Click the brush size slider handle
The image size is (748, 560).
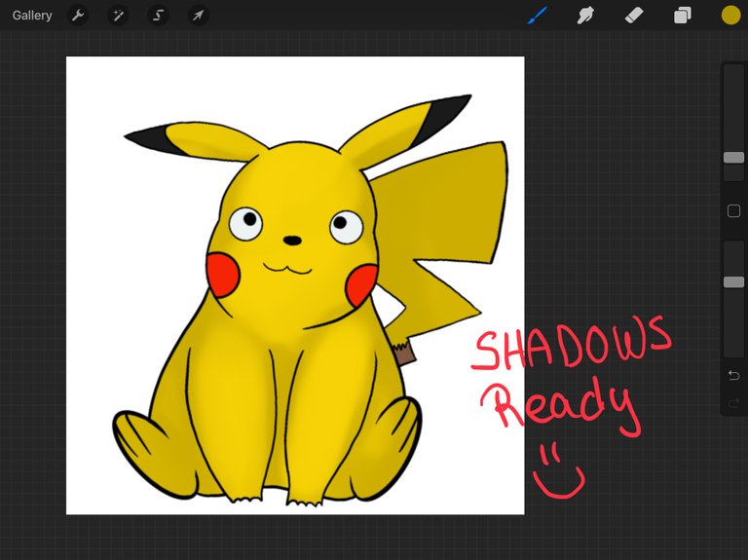click(x=733, y=158)
